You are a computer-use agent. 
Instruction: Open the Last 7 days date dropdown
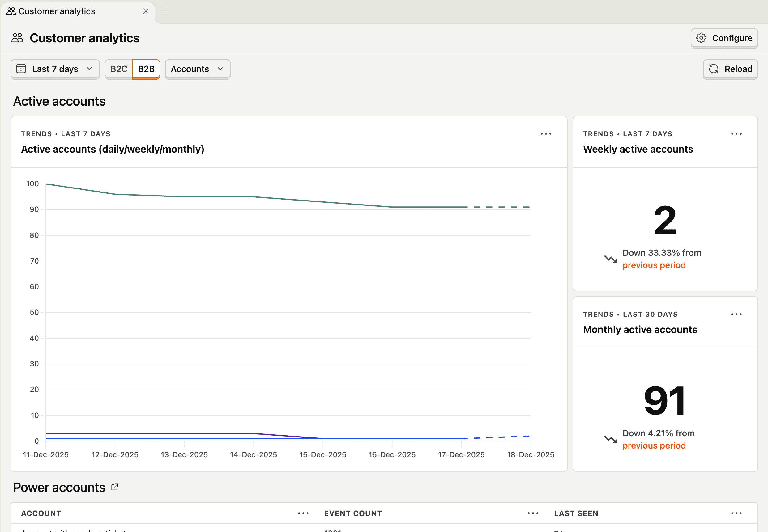[x=55, y=69]
